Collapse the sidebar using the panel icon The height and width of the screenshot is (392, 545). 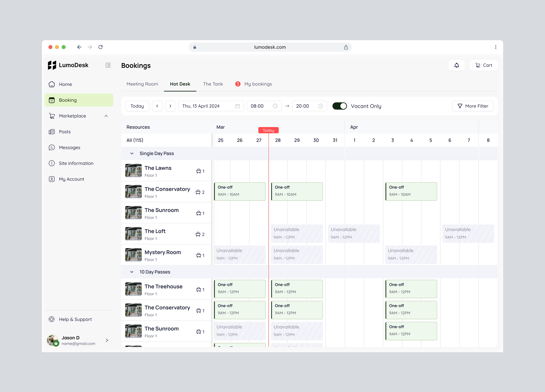[x=108, y=65]
